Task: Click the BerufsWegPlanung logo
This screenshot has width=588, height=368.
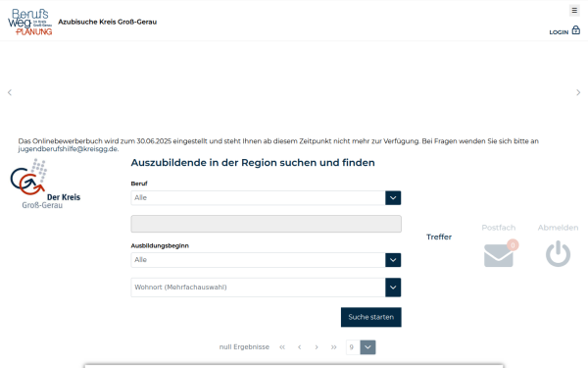Action: (x=30, y=22)
